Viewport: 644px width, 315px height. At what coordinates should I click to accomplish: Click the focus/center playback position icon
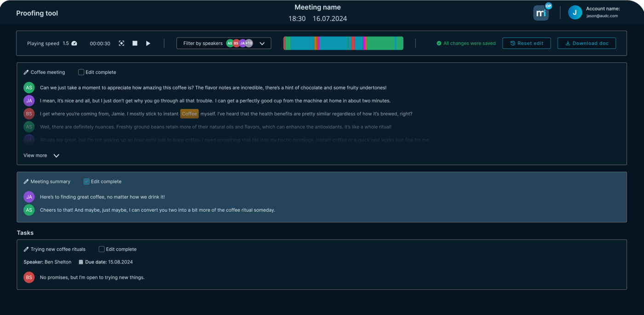(x=121, y=43)
